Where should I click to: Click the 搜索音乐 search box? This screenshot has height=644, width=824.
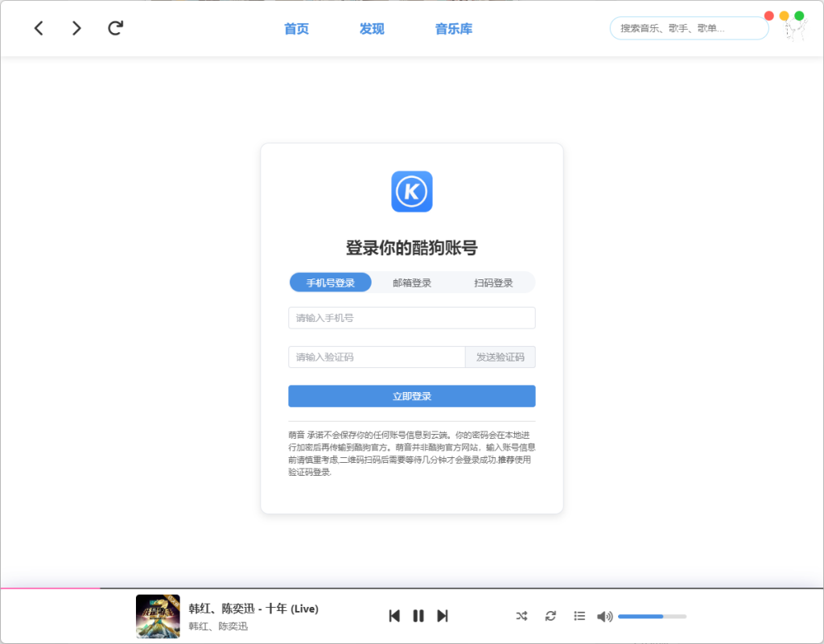tap(689, 28)
